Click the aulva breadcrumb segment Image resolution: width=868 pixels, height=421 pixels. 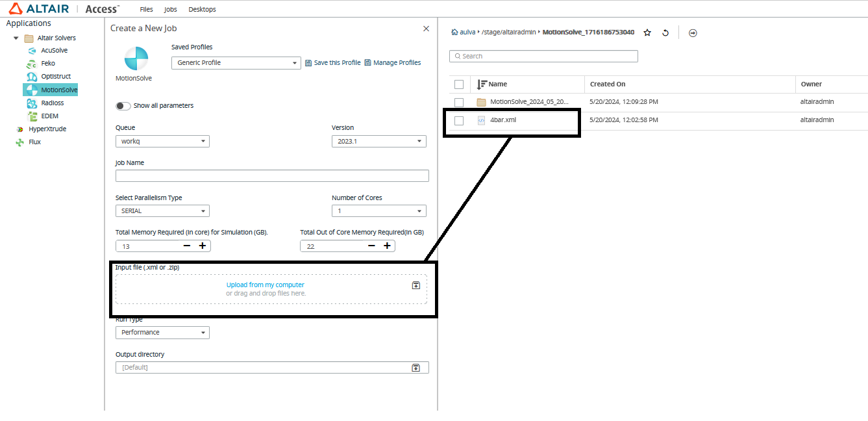(x=467, y=32)
